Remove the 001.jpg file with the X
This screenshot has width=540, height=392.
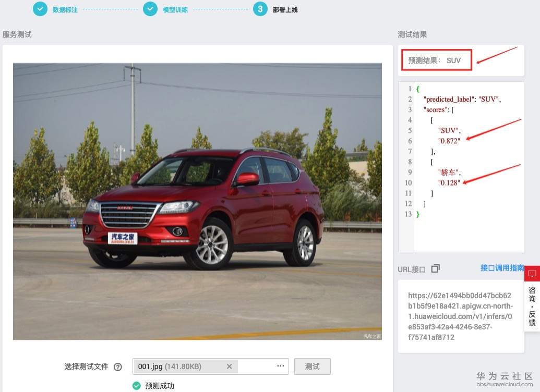pyautogui.click(x=230, y=366)
